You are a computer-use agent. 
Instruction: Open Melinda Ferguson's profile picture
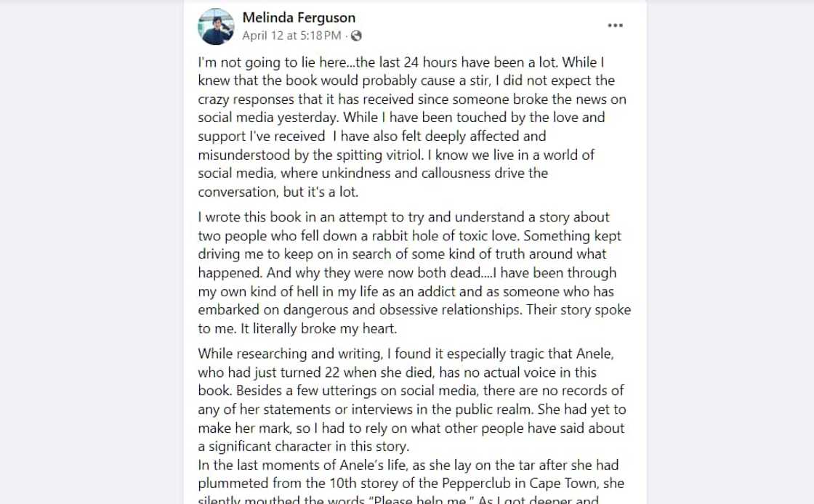click(216, 27)
